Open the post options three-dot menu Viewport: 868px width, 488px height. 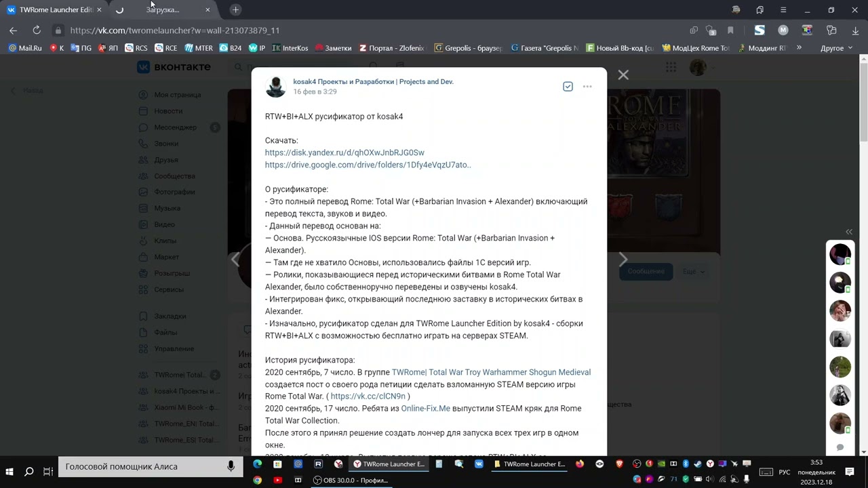click(587, 86)
